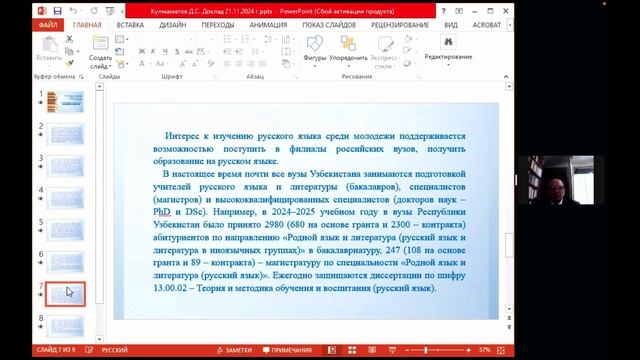
Task: Open the РЕЦЕНЗИРОВАНИЕ tab
Action: pos(400,25)
